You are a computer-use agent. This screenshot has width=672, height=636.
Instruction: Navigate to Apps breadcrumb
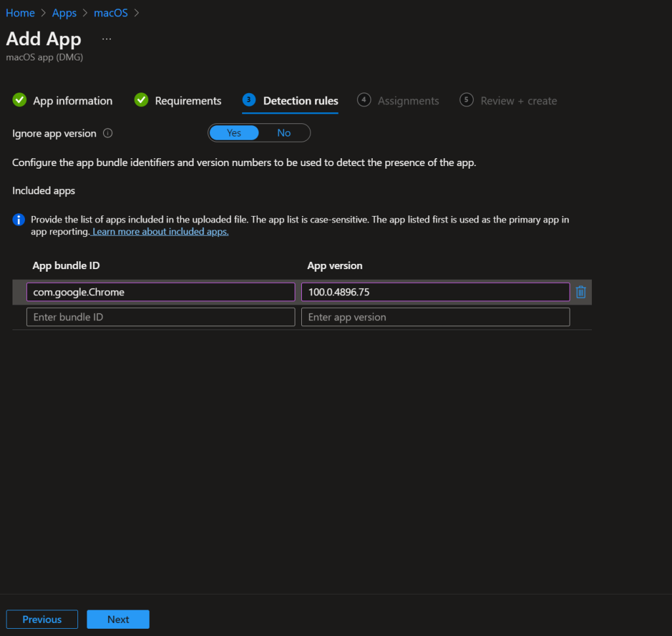pyautogui.click(x=64, y=13)
